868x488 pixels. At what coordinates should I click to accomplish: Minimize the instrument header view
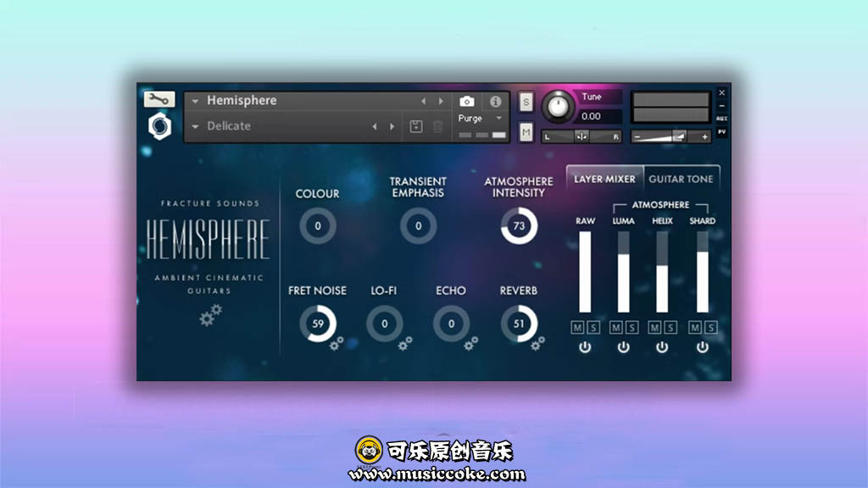[x=722, y=106]
